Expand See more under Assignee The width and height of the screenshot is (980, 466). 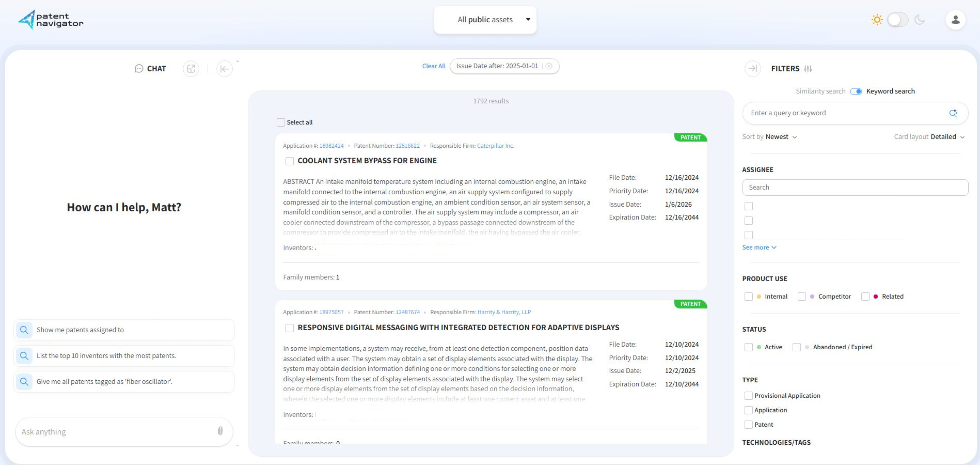tap(759, 247)
